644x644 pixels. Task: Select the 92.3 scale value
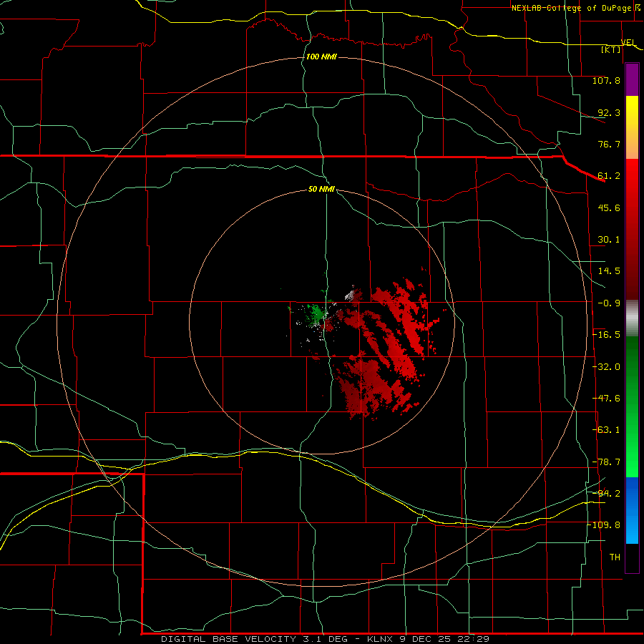[609, 112]
